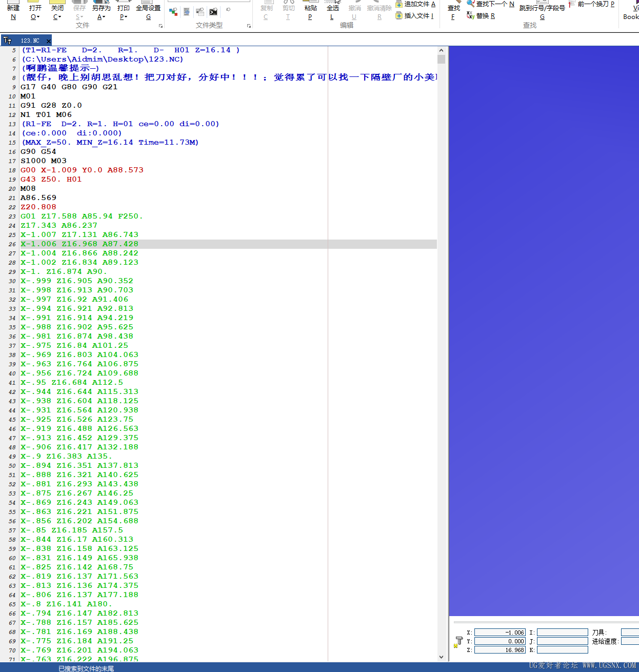Click the 替换 replace icon
The image size is (639, 672).
coord(470,16)
